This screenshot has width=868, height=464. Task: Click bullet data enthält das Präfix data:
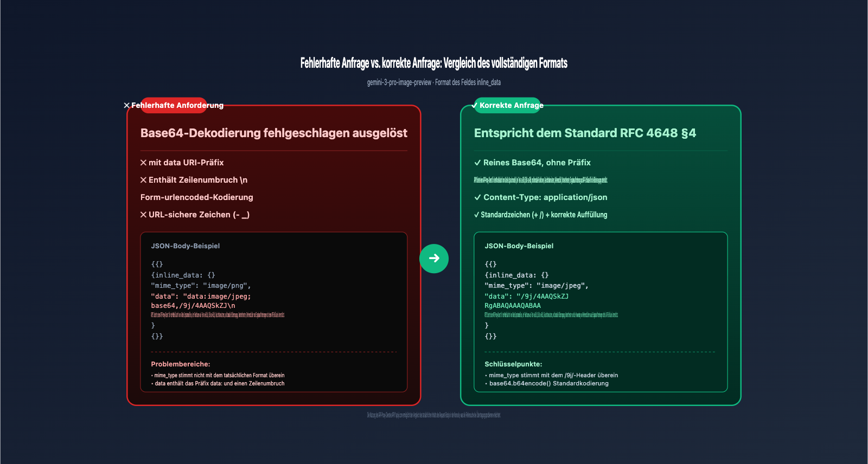[218, 383]
